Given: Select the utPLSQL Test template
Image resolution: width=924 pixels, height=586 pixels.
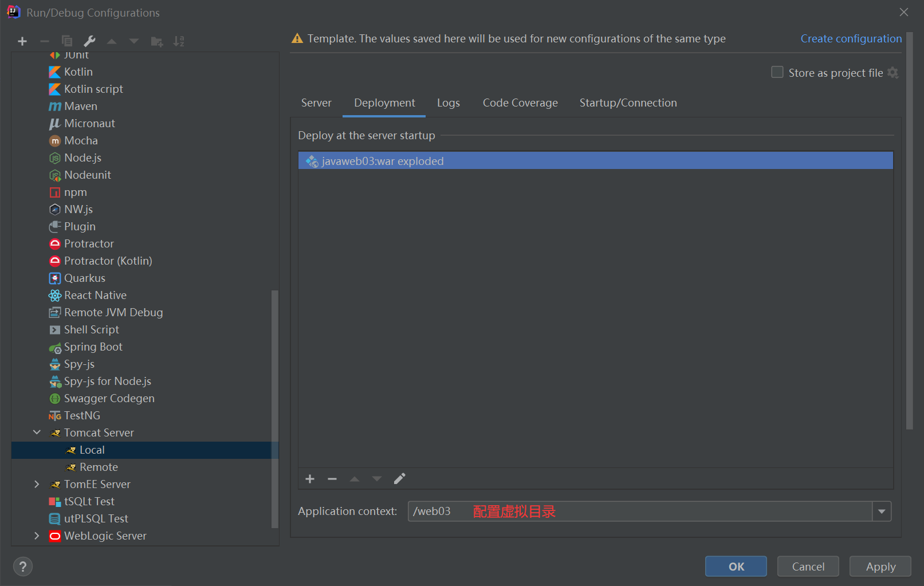Looking at the screenshot, I should (x=145, y=518).
